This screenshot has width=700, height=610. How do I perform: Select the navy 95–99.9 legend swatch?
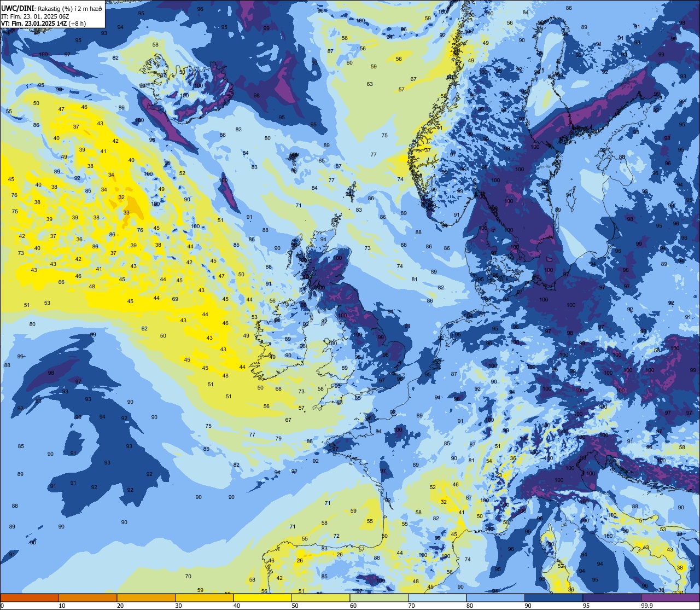click(x=612, y=597)
